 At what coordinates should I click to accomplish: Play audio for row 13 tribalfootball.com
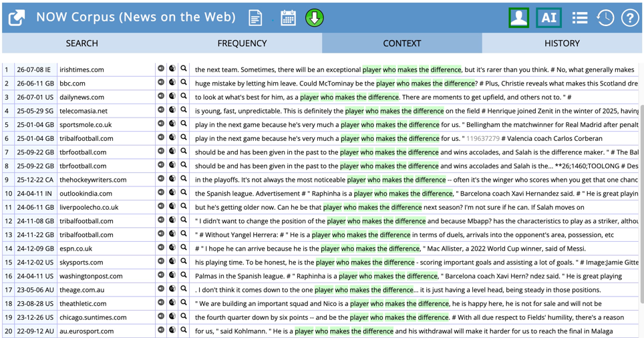[161, 234]
